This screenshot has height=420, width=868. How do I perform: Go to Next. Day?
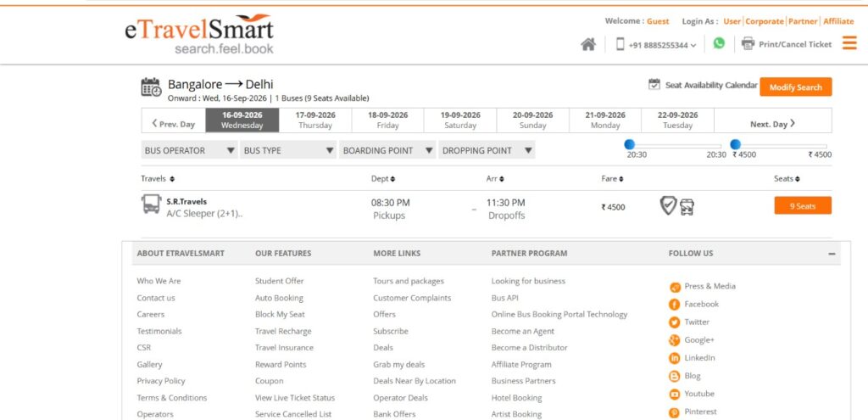click(x=773, y=124)
